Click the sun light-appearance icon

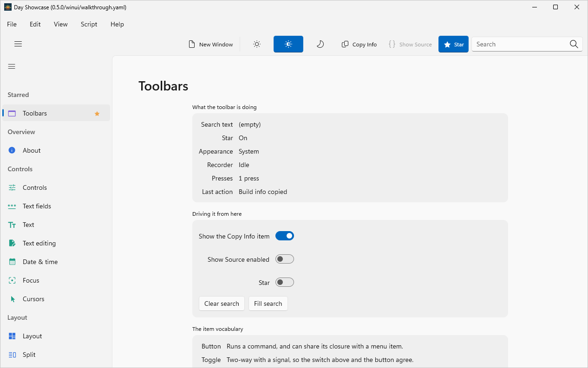257,44
